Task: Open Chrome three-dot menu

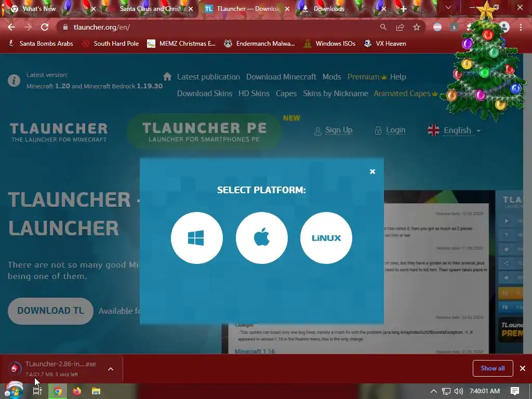Action: click(521, 27)
